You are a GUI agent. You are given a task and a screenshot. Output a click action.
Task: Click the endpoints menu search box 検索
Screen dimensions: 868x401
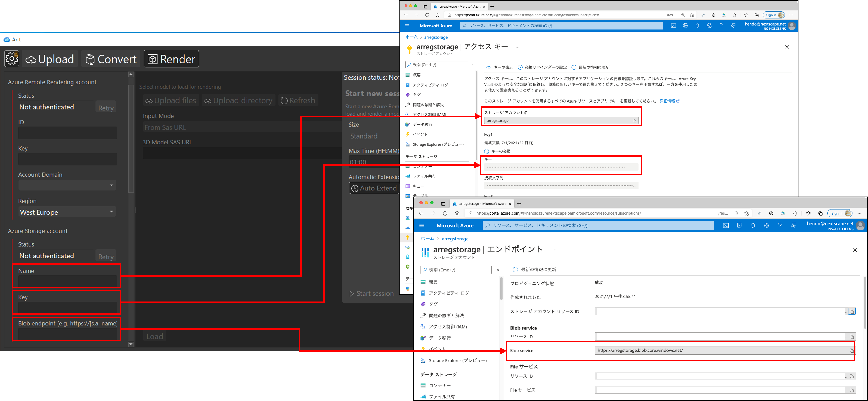(x=456, y=270)
